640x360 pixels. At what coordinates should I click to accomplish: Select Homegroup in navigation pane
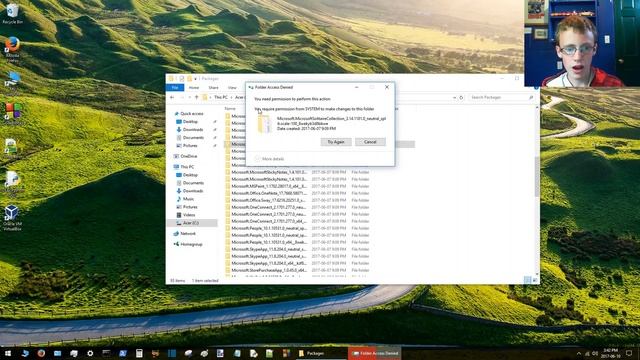[191, 244]
